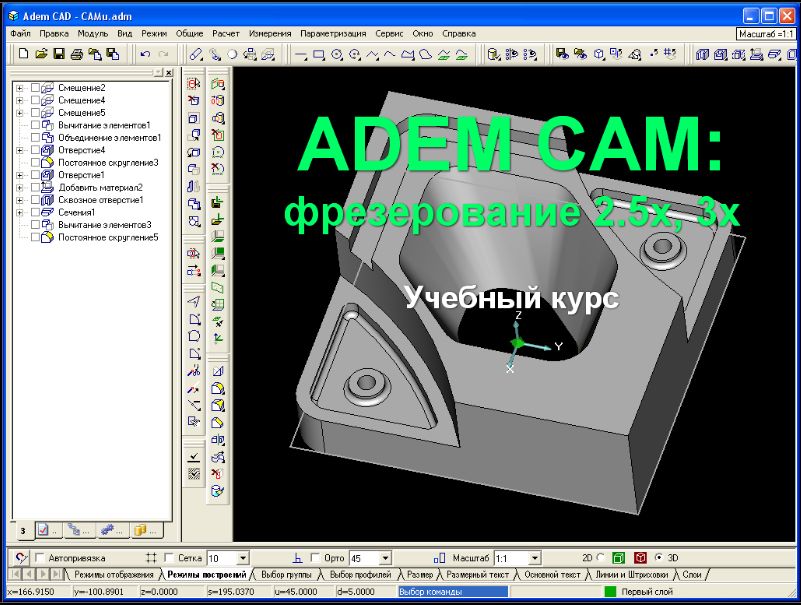Enable the Автопривязка checkbox
801x605 pixels.
(40, 557)
